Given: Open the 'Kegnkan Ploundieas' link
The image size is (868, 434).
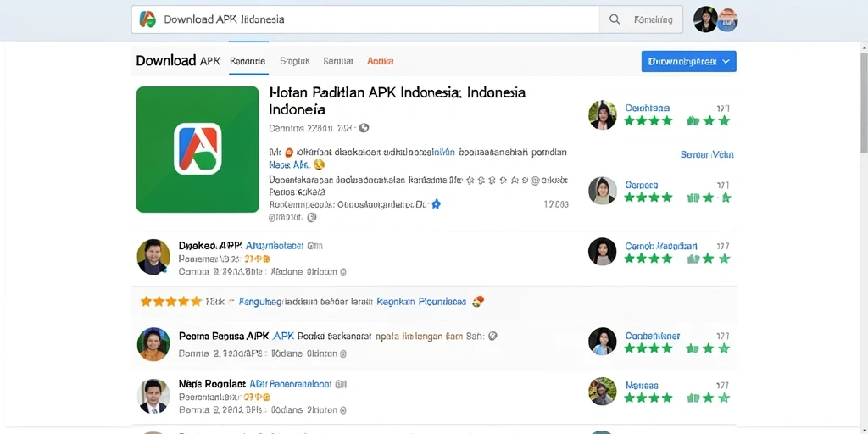Looking at the screenshot, I should coord(421,302).
